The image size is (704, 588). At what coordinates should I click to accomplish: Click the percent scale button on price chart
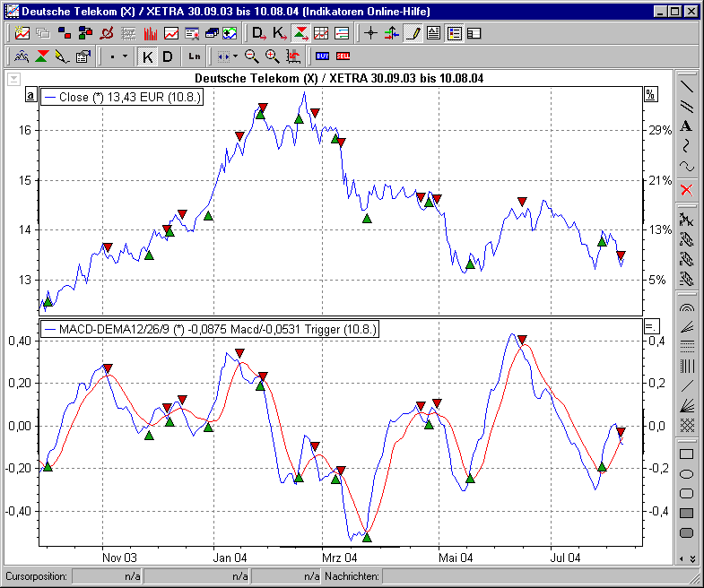pos(650,95)
